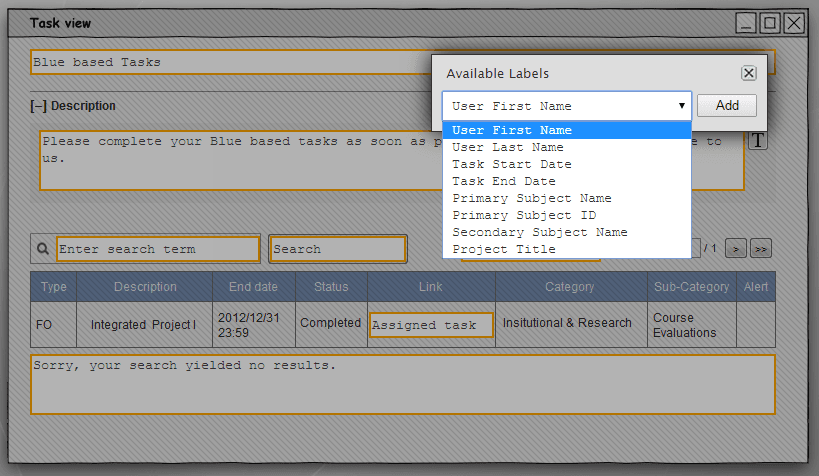Viewport: 819px width, 476px height.
Task: Choose User Last Name option
Action: pyautogui.click(x=567, y=147)
